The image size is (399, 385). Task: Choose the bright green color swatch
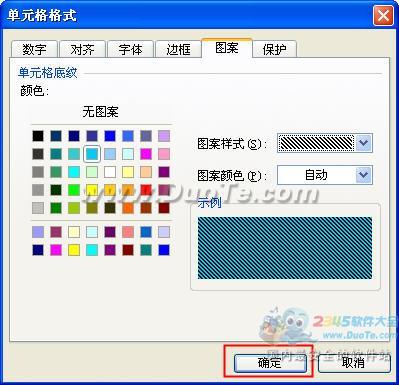pyautogui.click(x=74, y=190)
